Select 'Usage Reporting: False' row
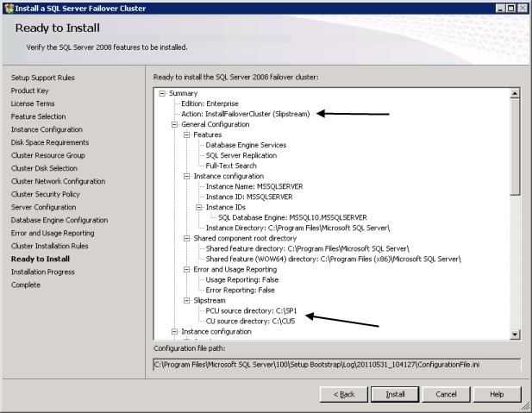The image size is (532, 413). click(242, 280)
